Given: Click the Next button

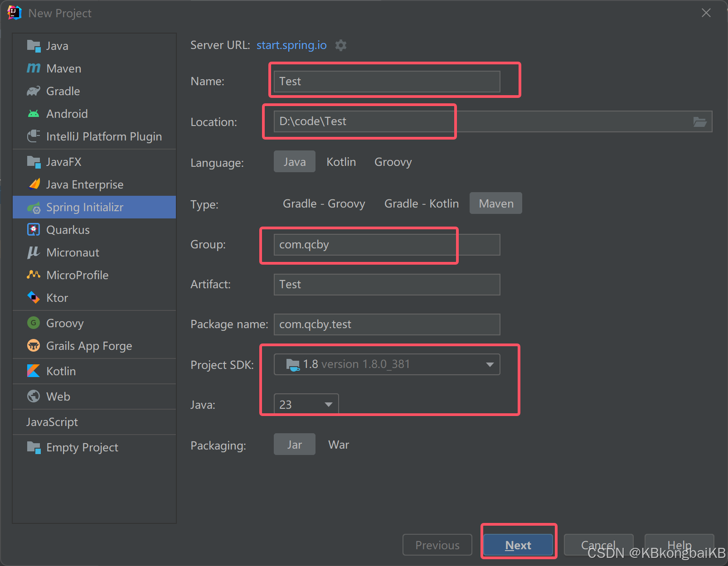Looking at the screenshot, I should point(518,545).
